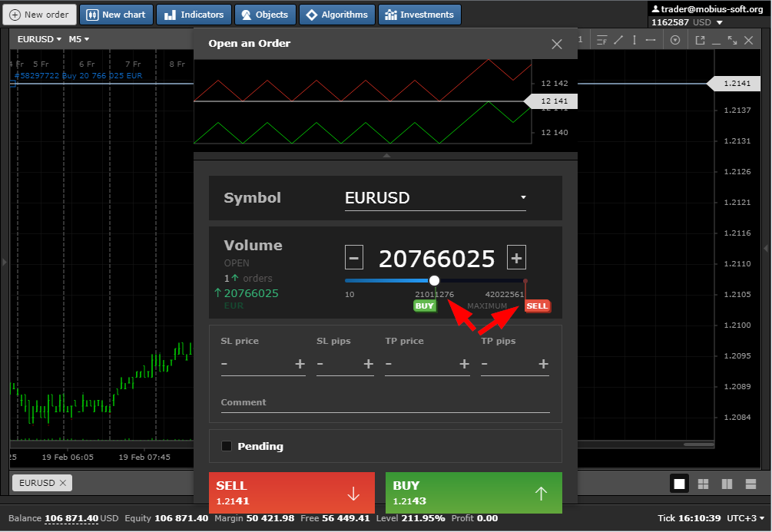Open the Investments menu

420,15
